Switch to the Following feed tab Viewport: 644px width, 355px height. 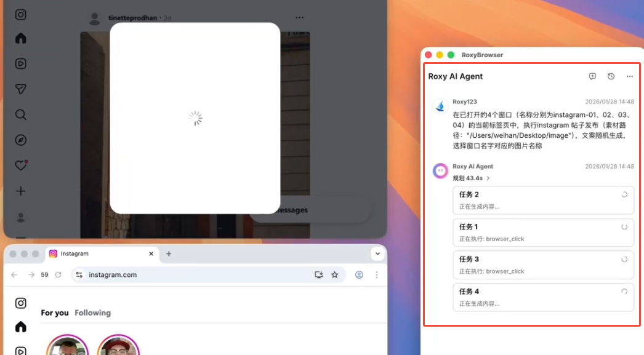[x=92, y=313]
